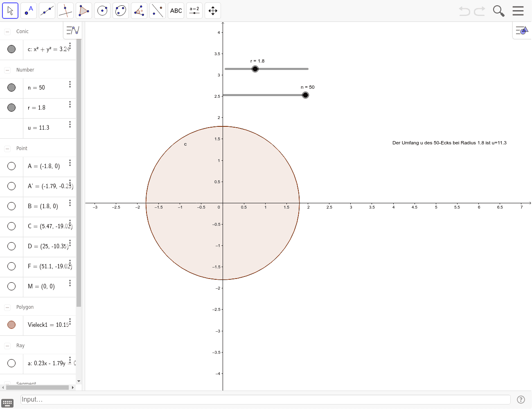Click the Input bar field
This screenshot has height=409, width=532.
coord(265,400)
